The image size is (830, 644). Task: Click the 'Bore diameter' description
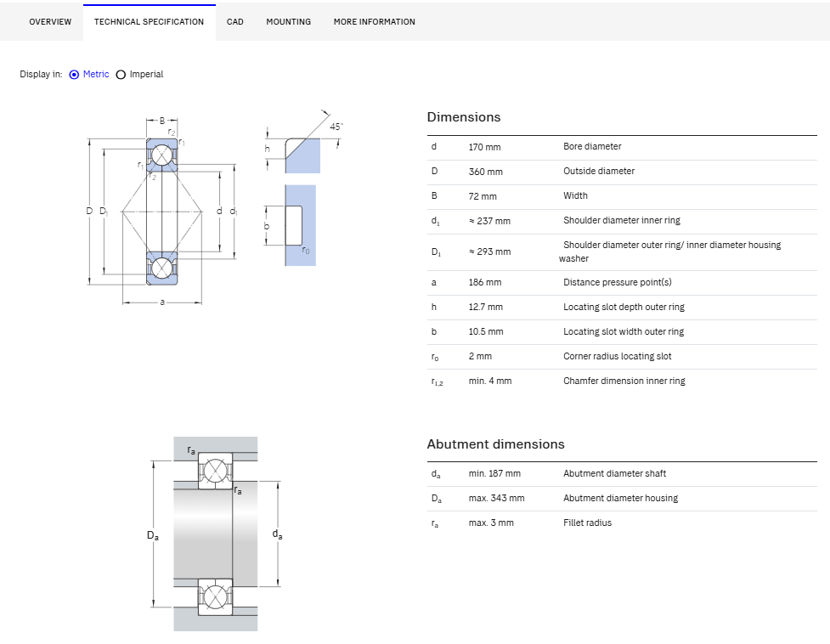pos(592,147)
